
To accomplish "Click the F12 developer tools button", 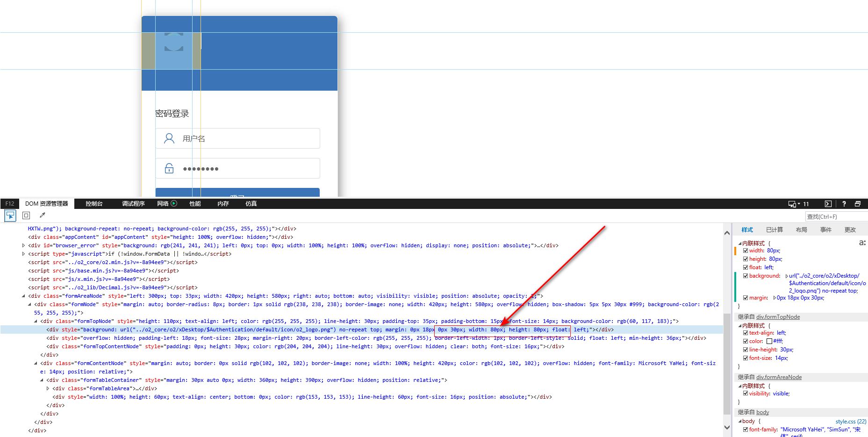I will 10,204.
